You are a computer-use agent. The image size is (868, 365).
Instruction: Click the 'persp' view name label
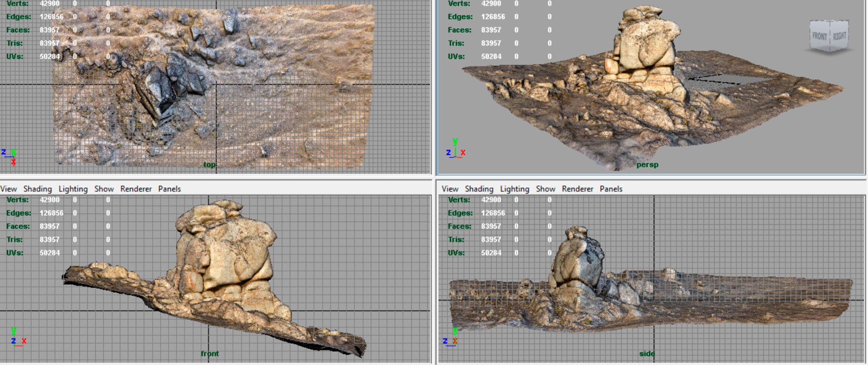pos(647,165)
